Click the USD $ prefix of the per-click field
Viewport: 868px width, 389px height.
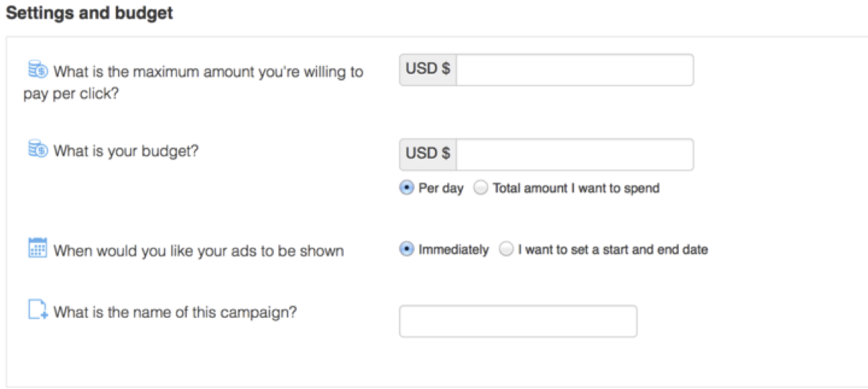click(x=428, y=70)
